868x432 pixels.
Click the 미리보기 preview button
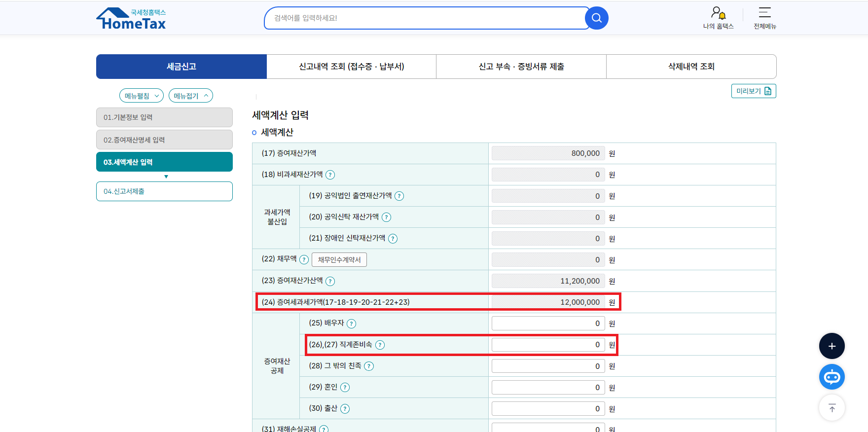754,91
